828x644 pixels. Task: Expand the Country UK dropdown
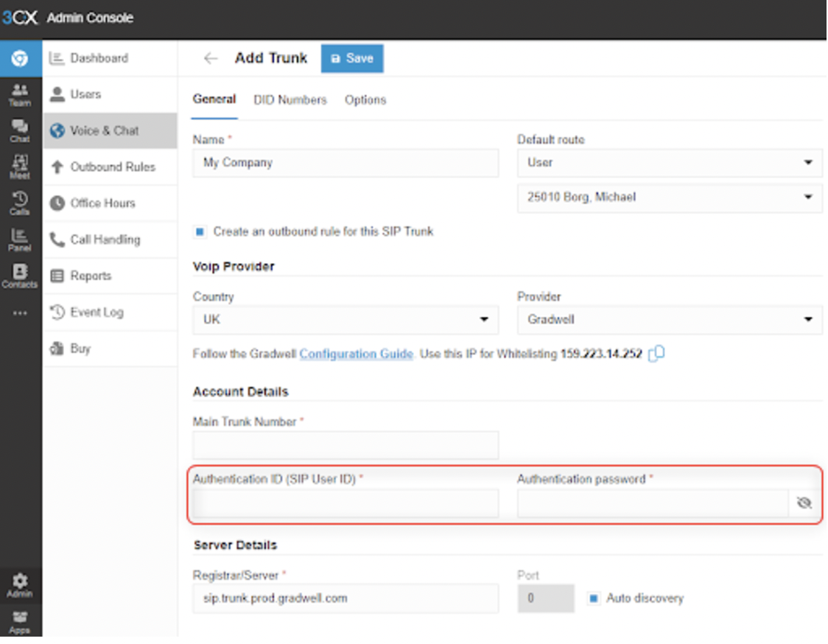coord(345,319)
